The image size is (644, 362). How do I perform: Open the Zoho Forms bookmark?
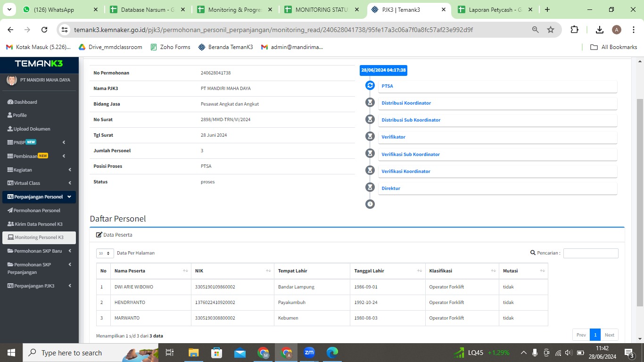click(x=170, y=47)
